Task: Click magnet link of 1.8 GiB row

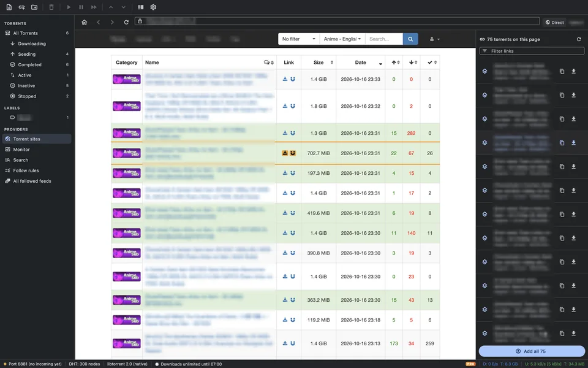Action: pyautogui.click(x=293, y=106)
